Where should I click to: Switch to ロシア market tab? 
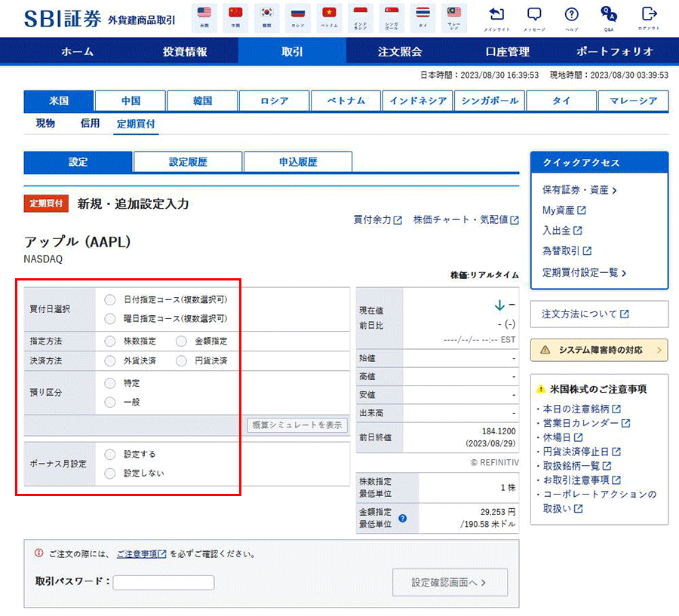(274, 101)
